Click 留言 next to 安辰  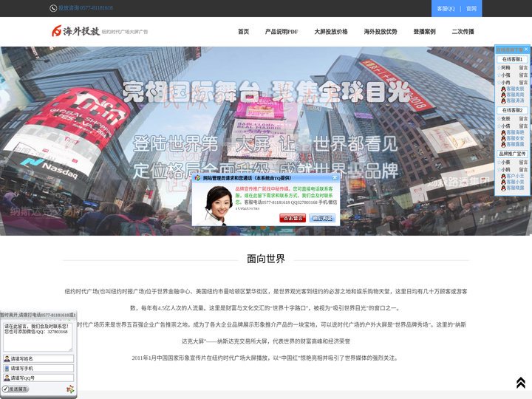[x=523, y=119]
